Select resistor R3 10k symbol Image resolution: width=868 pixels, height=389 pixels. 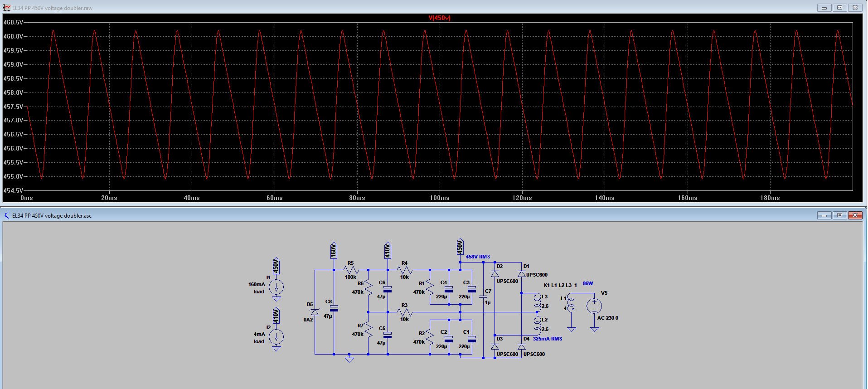coord(405,312)
